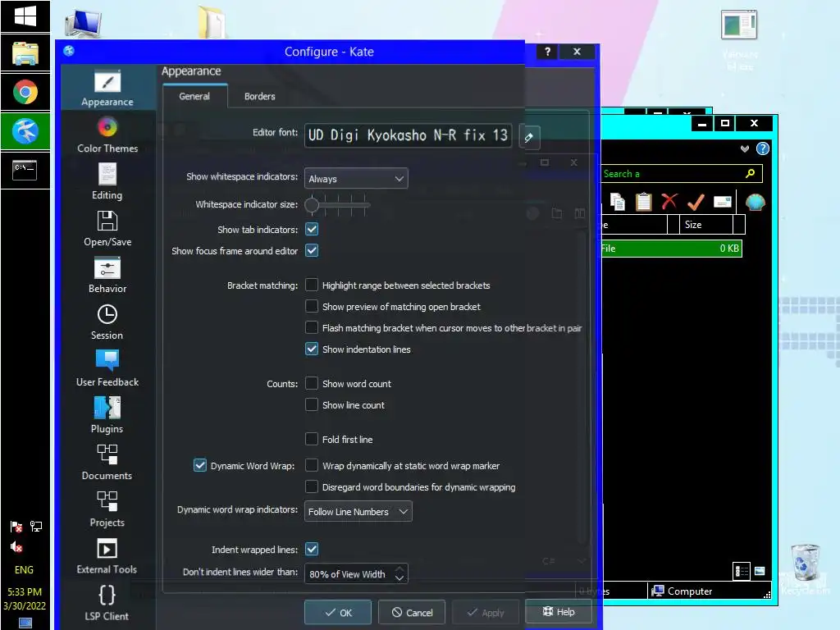Open the Session settings page
The width and height of the screenshot is (840, 630).
107,322
